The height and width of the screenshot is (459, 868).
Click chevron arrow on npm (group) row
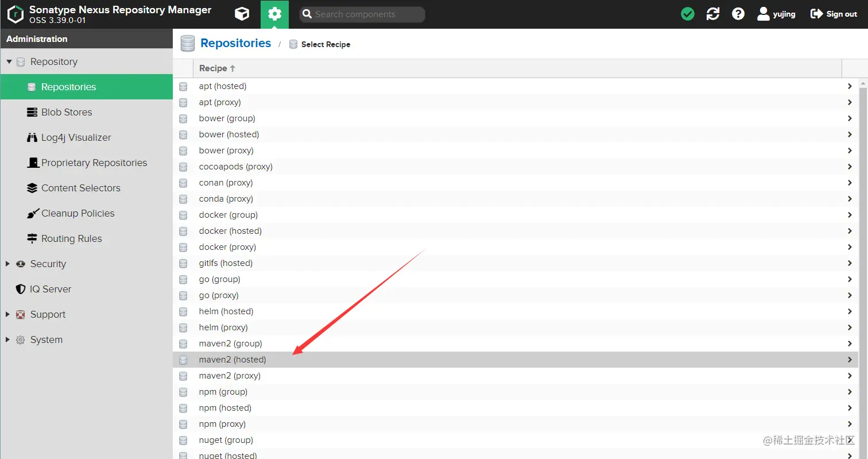850,392
